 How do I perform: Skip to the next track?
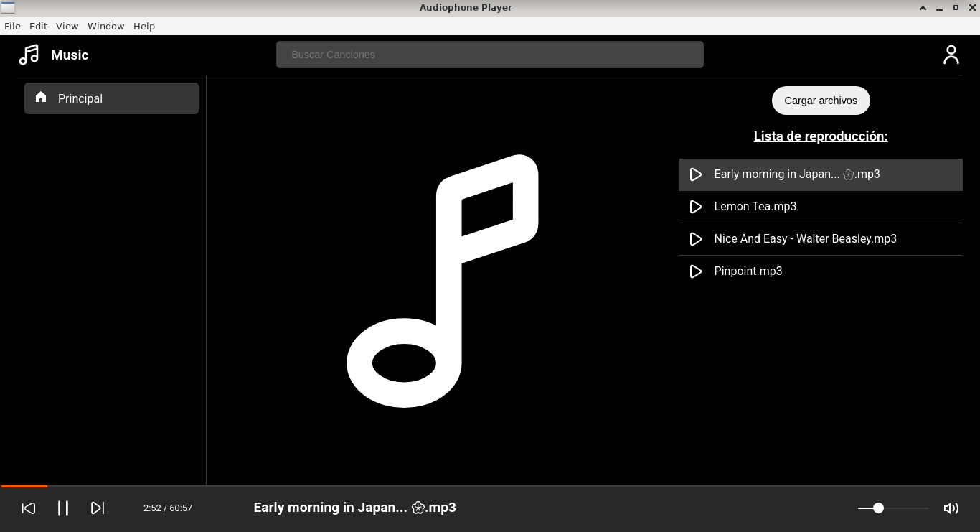pyautogui.click(x=98, y=508)
